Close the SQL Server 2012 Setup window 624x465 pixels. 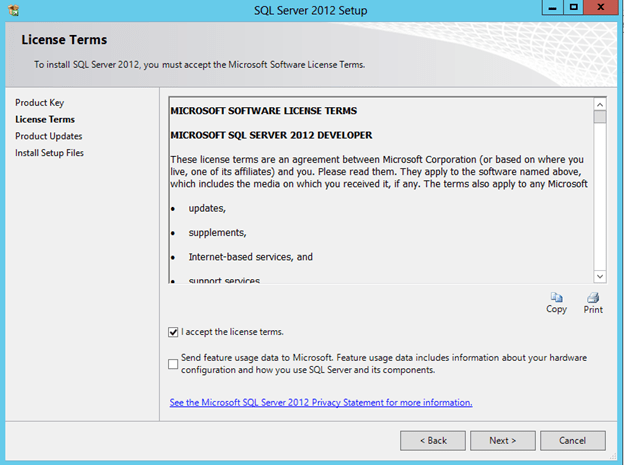[x=602, y=8]
